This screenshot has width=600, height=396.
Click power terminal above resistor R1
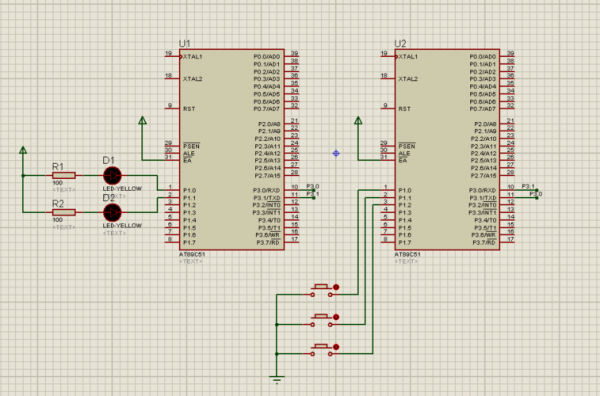(x=23, y=150)
